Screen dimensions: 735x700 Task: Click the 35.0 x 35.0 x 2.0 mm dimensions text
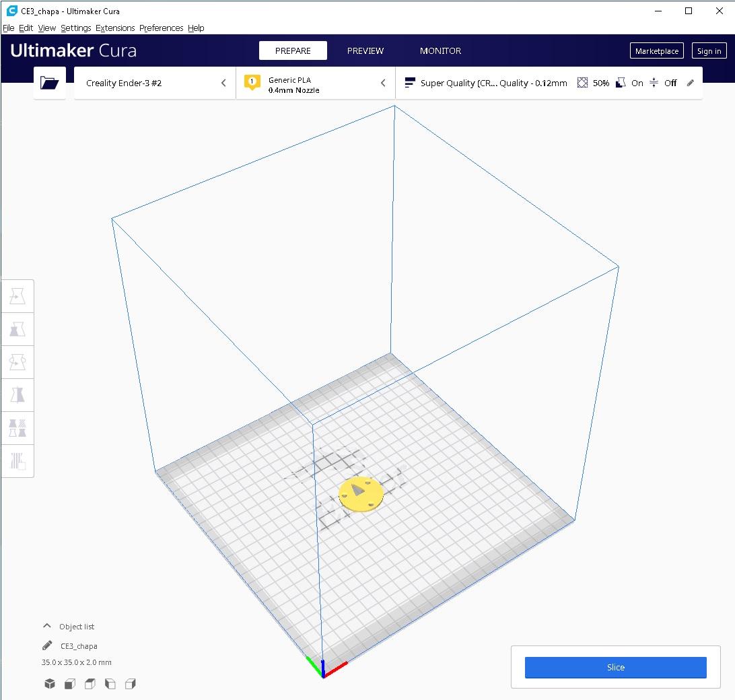77,662
